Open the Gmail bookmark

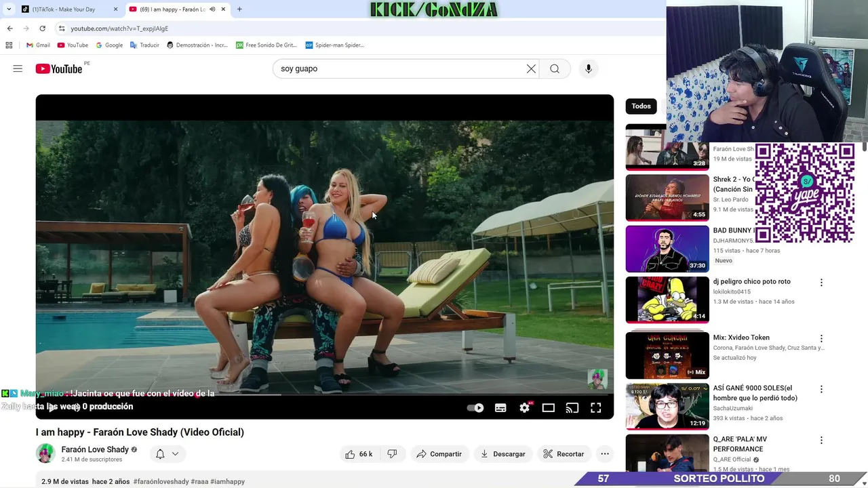coord(38,45)
